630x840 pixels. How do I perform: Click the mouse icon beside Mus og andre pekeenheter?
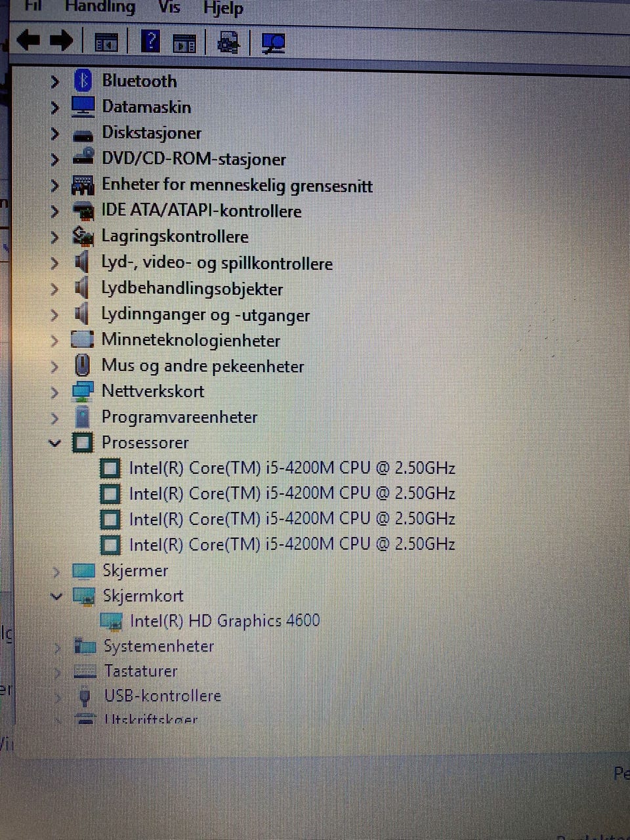tap(82, 365)
